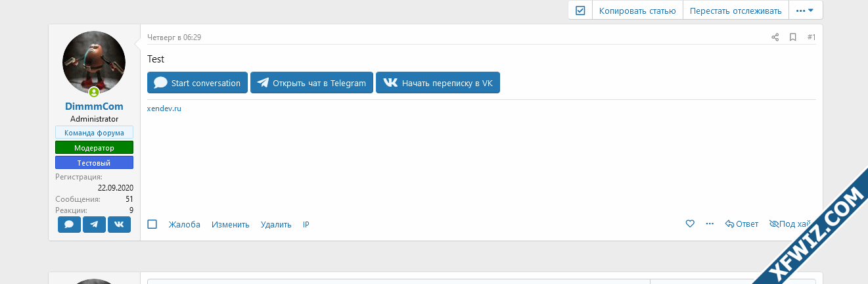Viewport: 868px width, 284px height.
Task: Click Начать переписку в VK button
Action: (x=438, y=83)
